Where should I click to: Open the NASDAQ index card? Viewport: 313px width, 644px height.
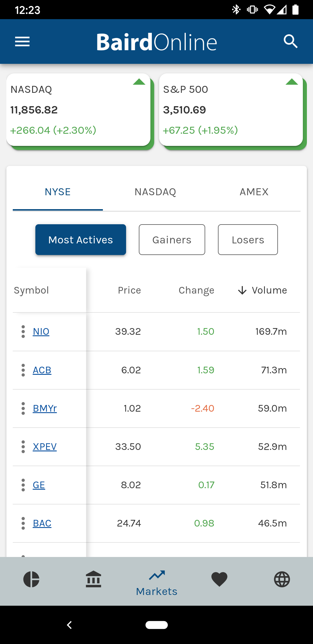click(x=78, y=110)
